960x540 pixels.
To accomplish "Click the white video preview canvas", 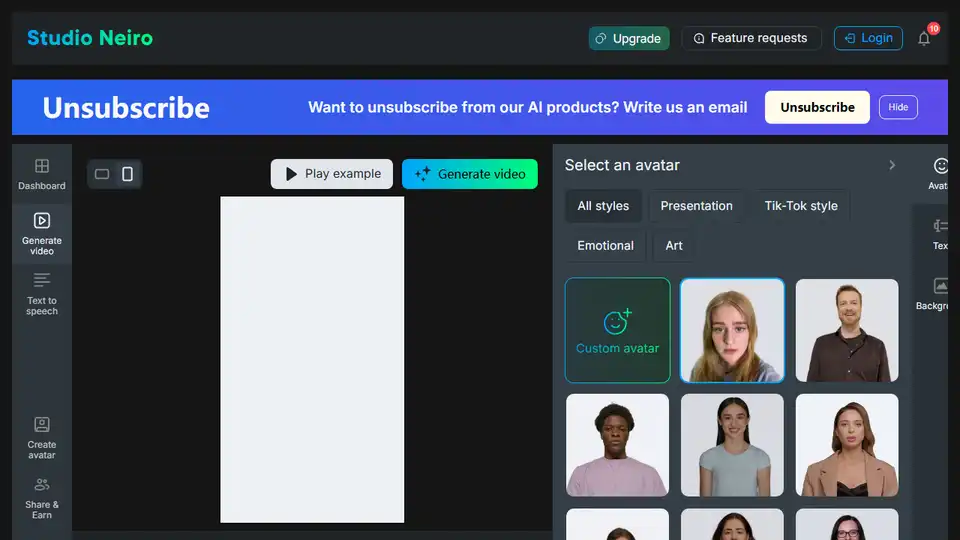I will click(312, 359).
